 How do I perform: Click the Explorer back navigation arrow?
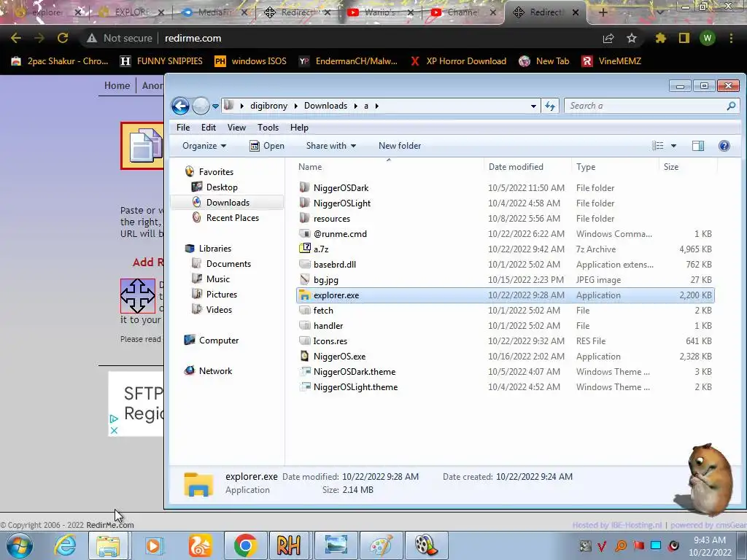[x=181, y=106]
